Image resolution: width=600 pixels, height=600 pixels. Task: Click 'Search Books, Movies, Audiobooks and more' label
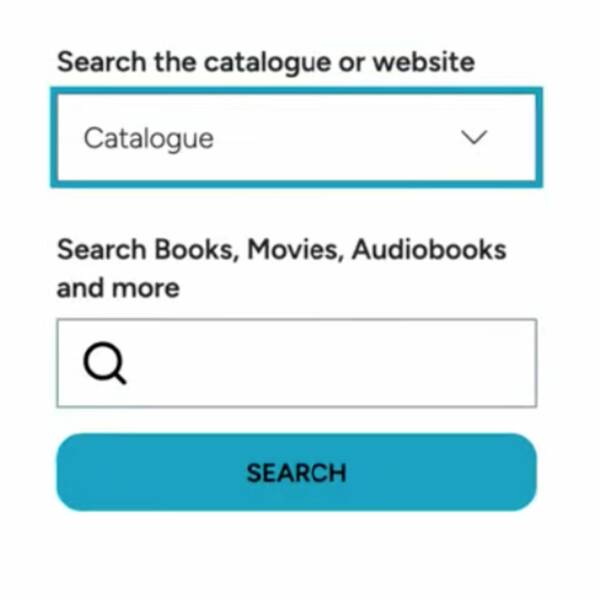coord(281,268)
